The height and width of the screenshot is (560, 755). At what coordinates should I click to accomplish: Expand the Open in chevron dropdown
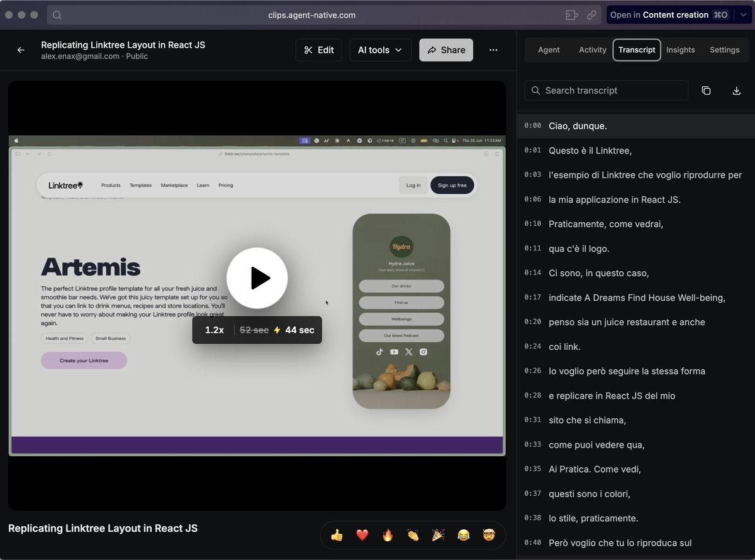(742, 15)
